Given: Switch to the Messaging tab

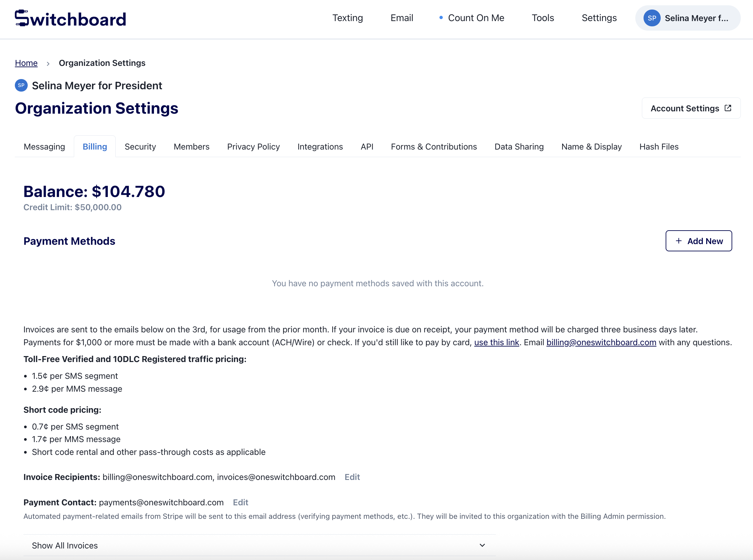Looking at the screenshot, I should tap(45, 147).
